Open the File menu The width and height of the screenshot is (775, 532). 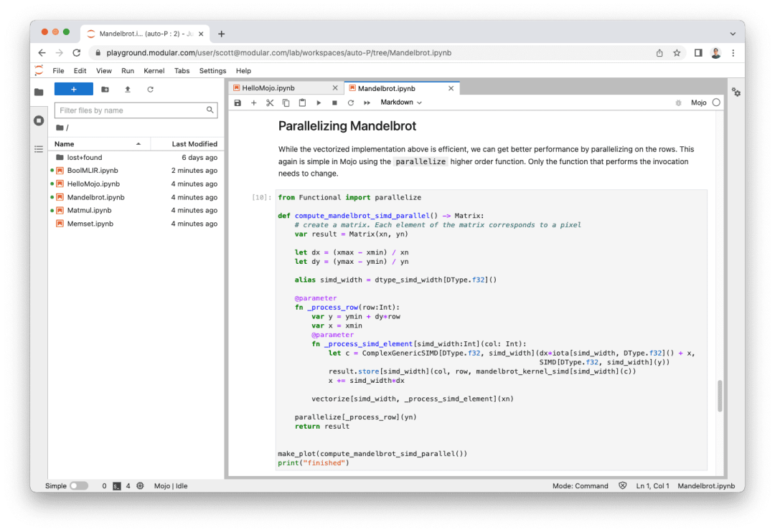(x=58, y=71)
